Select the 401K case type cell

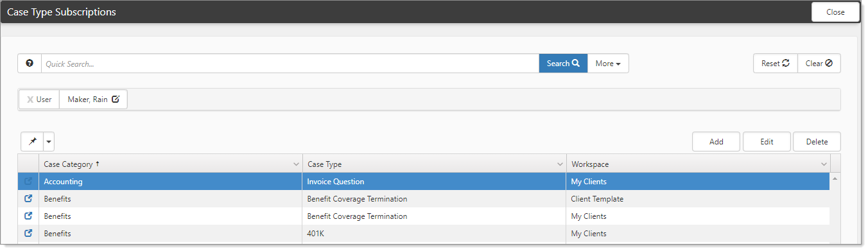[x=435, y=234]
